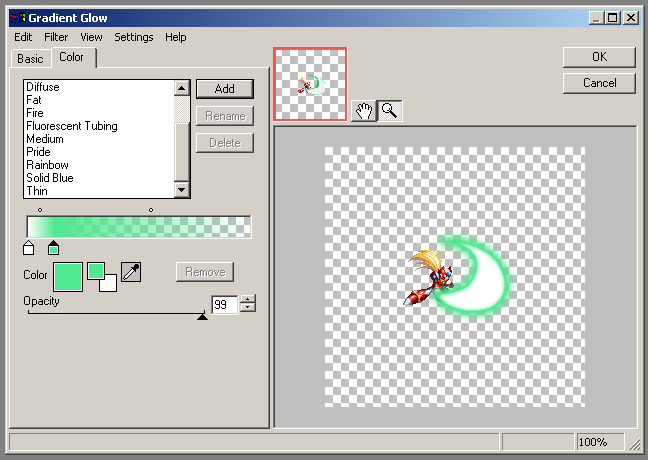Click the Gradient Glow title bar icon
Viewport: 648px width, 460px height.
(15, 17)
